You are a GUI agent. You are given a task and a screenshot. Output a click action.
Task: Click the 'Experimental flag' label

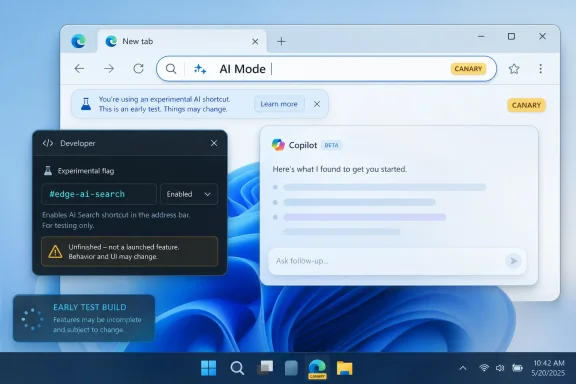tap(86, 171)
